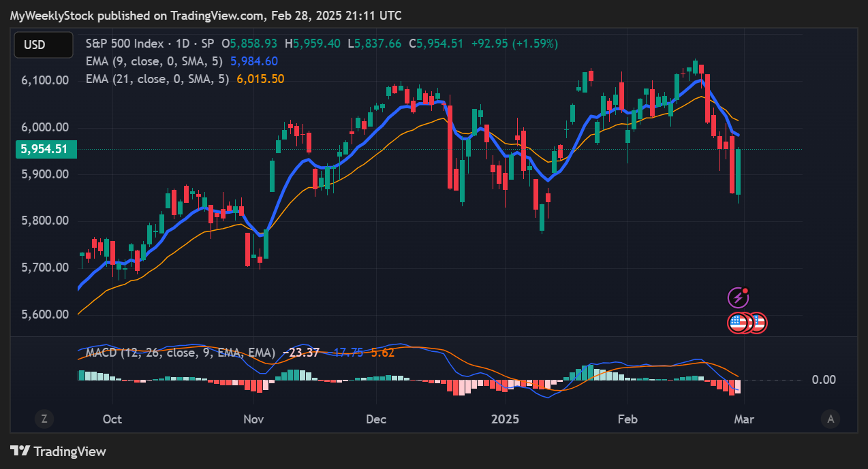868x469 pixels.
Task: Select the MACD indicator legend
Action: click(x=181, y=353)
